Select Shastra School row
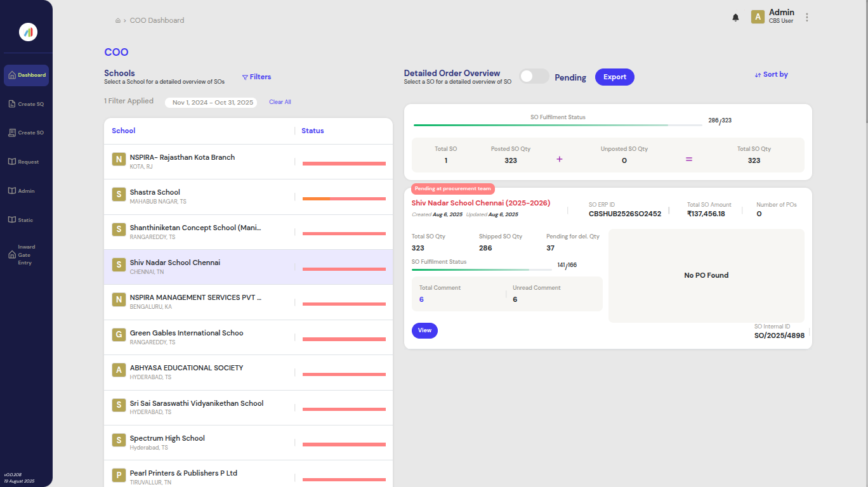 pyautogui.click(x=248, y=197)
